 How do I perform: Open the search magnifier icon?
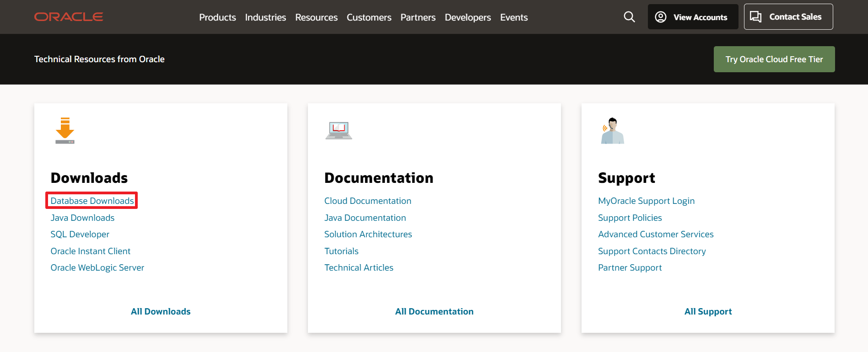pos(629,17)
